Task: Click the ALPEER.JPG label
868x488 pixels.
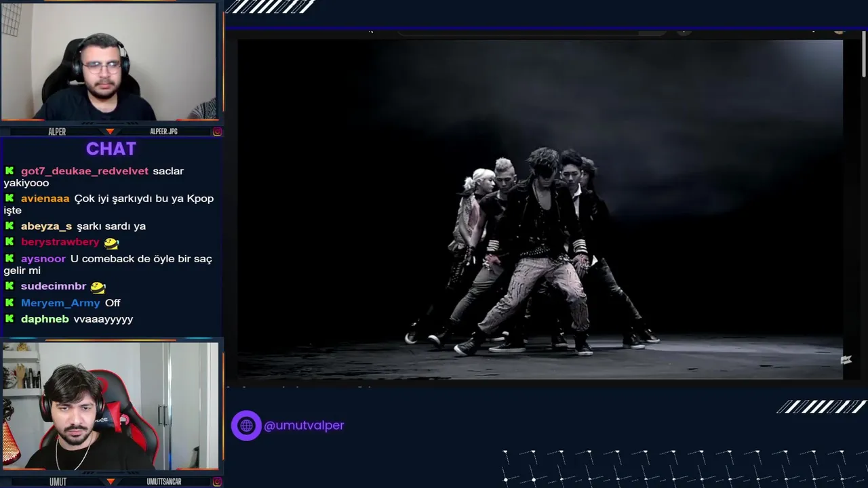Action: coord(163,131)
